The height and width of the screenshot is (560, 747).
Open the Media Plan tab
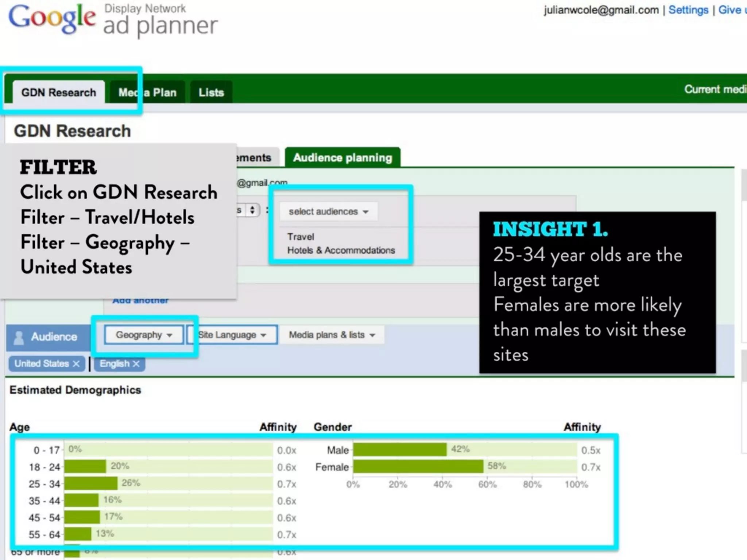[147, 93]
